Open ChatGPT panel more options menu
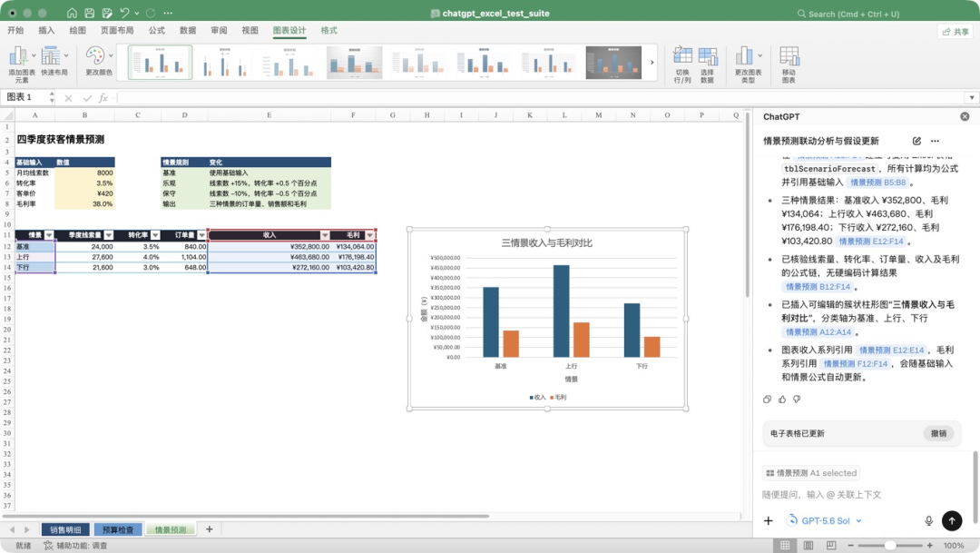The image size is (980, 553). [935, 141]
